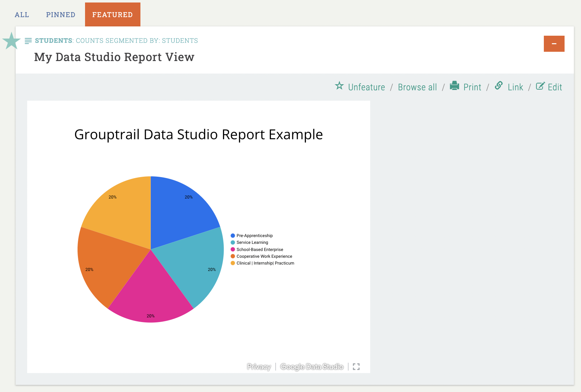Toggle Pre-Apprenticeship blue legend dot
This screenshot has height=392, width=581.
[x=233, y=236]
